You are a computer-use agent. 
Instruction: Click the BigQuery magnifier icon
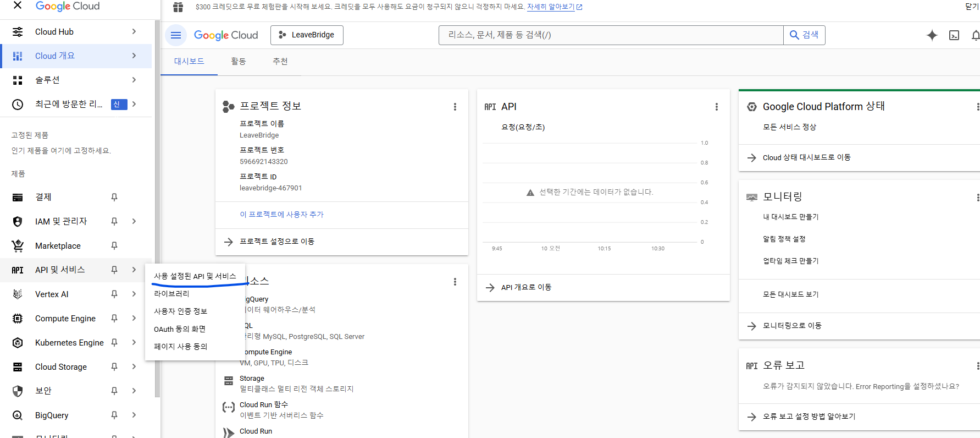[18, 415]
